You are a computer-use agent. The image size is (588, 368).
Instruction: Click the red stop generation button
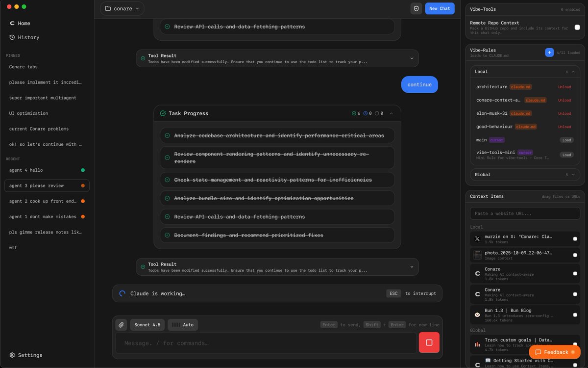[x=429, y=342]
